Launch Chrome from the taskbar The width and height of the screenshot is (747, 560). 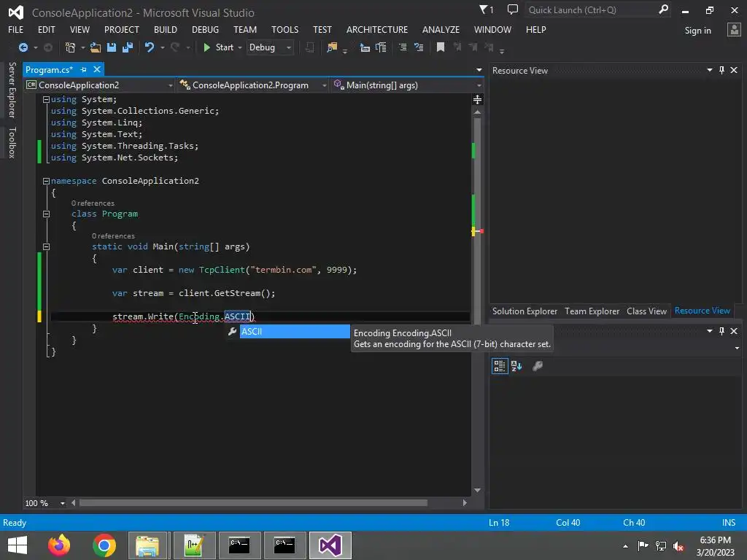click(104, 545)
